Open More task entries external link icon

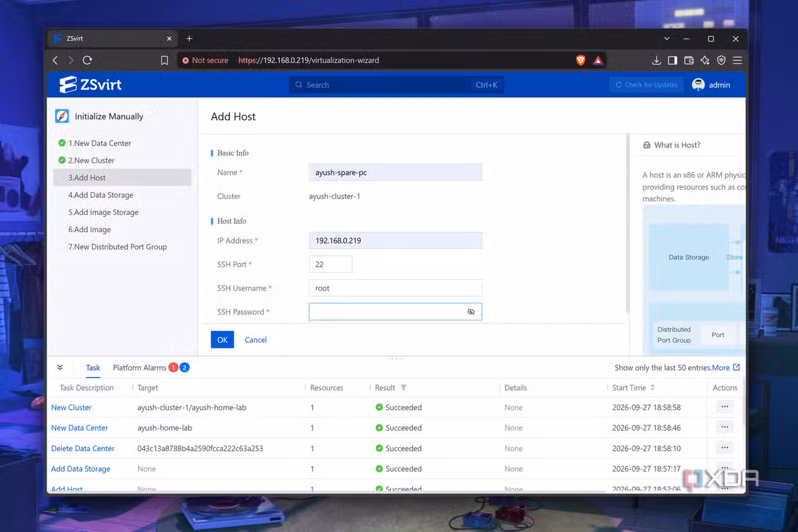(736, 367)
